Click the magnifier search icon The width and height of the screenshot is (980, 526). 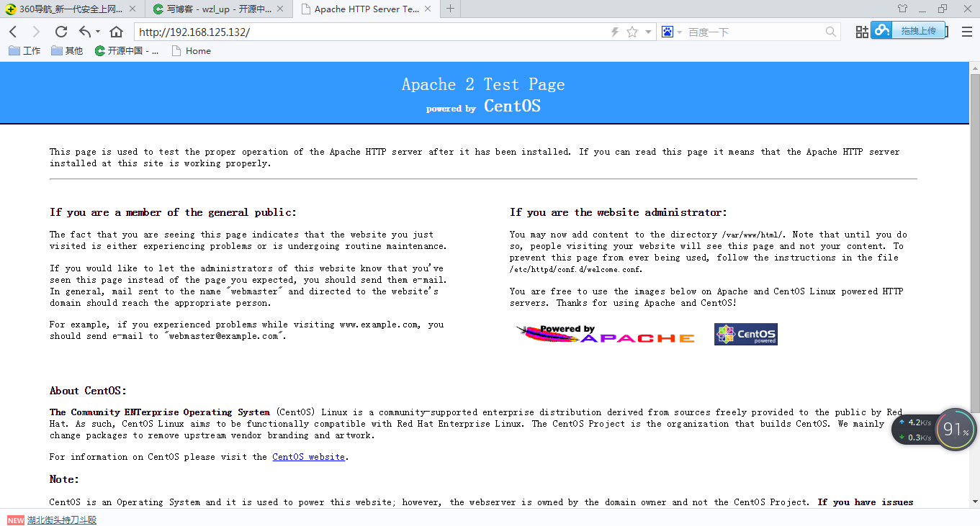tap(830, 32)
